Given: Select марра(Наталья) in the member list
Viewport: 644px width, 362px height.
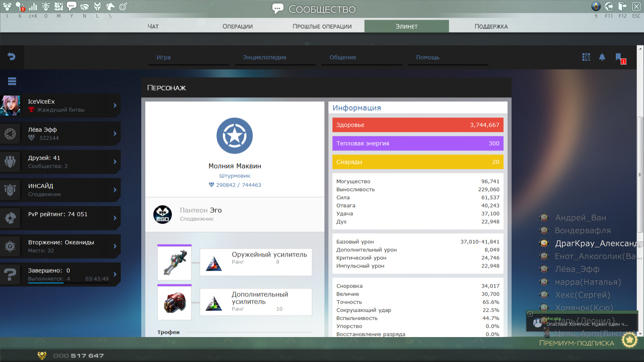Looking at the screenshot, I should [x=588, y=282].
